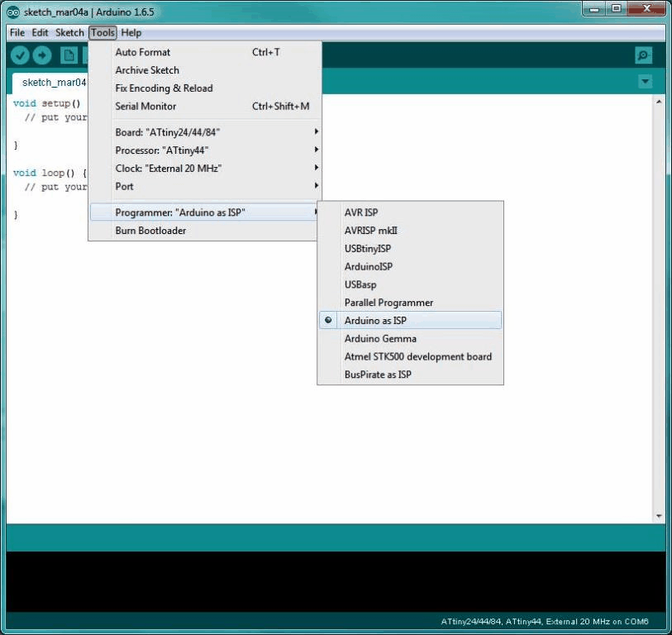This screenshot has width=672, height=635.
Task: Select BusPirate as ISP programmer
Action: (410, 375)
